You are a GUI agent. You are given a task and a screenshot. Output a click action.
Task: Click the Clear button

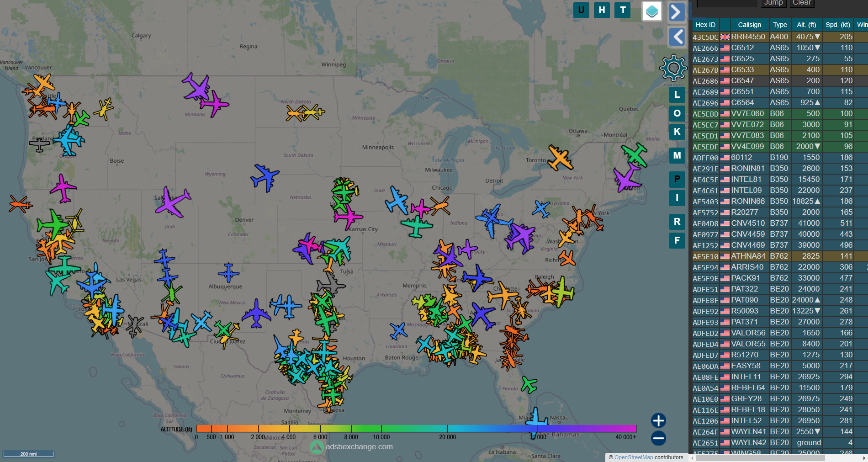pyautogui.click(x=802, y=3)
